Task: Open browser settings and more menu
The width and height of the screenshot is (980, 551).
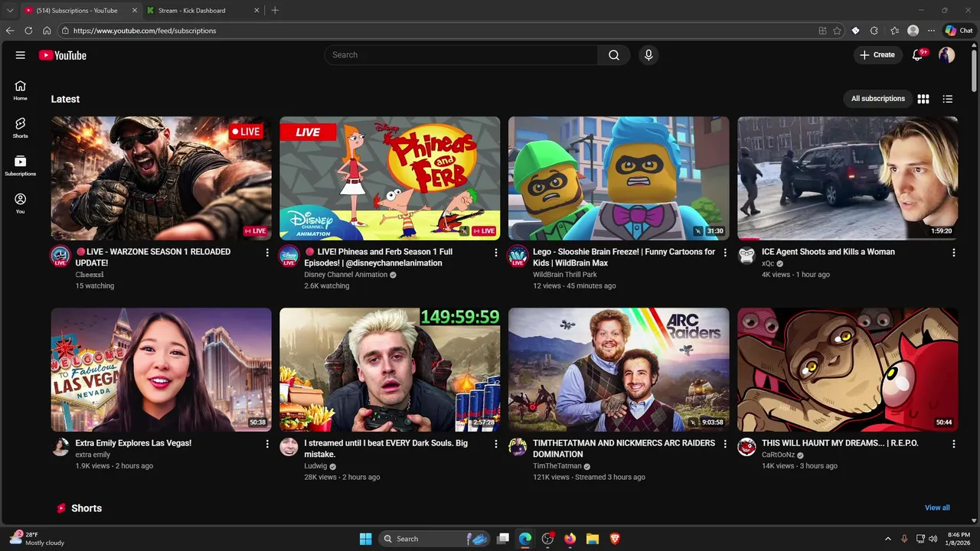Action: click(x=931, y=31)
